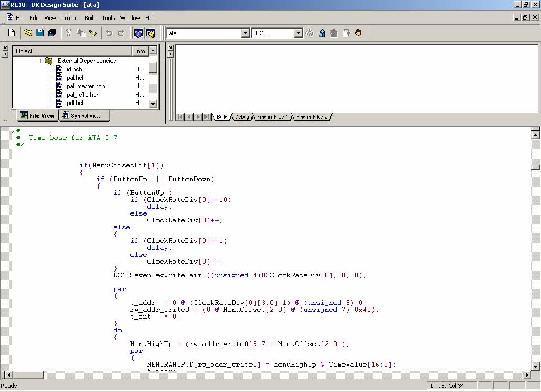Save the file using the floppy disk icon

(x=40, y=33)
